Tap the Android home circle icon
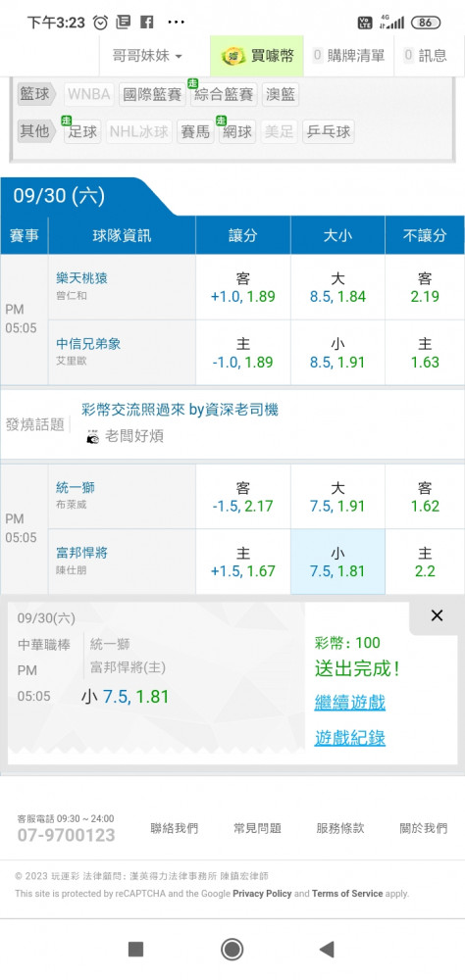Viewport: 465px width, 980px height. pyautogui.click(x=232, y=950)
